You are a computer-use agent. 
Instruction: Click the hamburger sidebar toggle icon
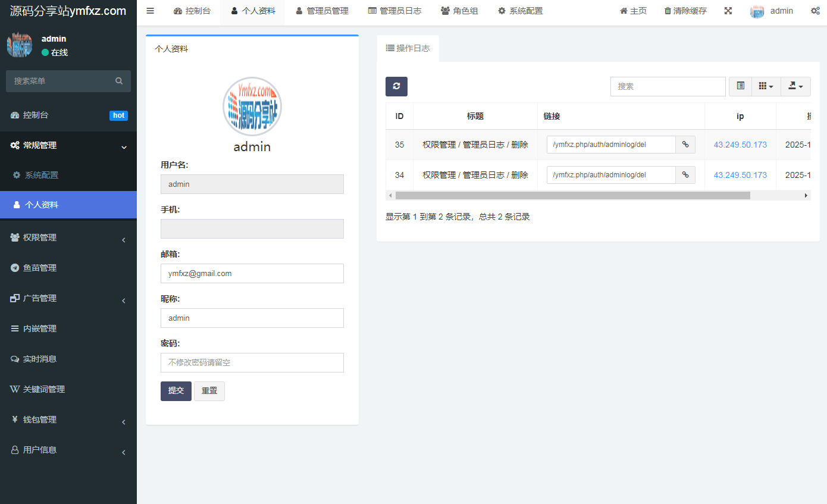click(x=150, y=11)
